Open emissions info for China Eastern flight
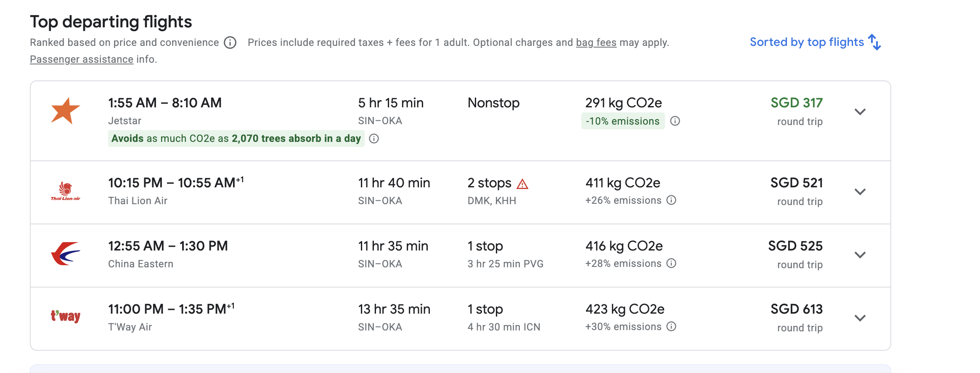 coord(672,263)
